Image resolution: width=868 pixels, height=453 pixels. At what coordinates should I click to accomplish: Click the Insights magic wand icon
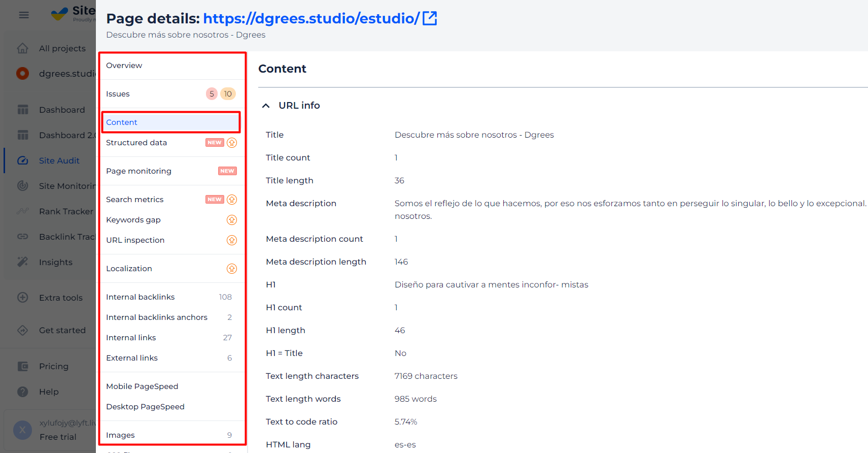[x=23, y=262]
